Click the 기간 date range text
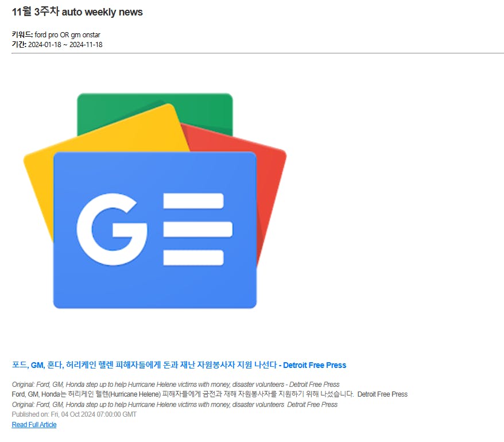This screenshot has height=442, width=504. [x=57, y=45]
